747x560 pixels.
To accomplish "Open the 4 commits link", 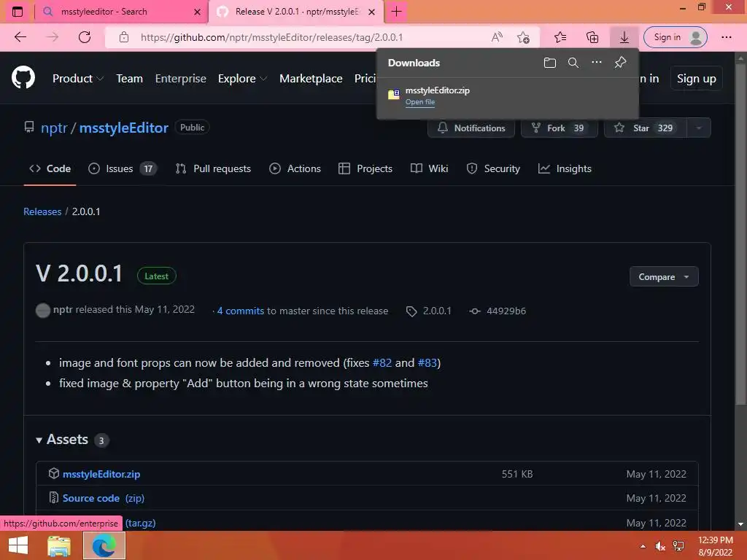I will coord(241,311).
